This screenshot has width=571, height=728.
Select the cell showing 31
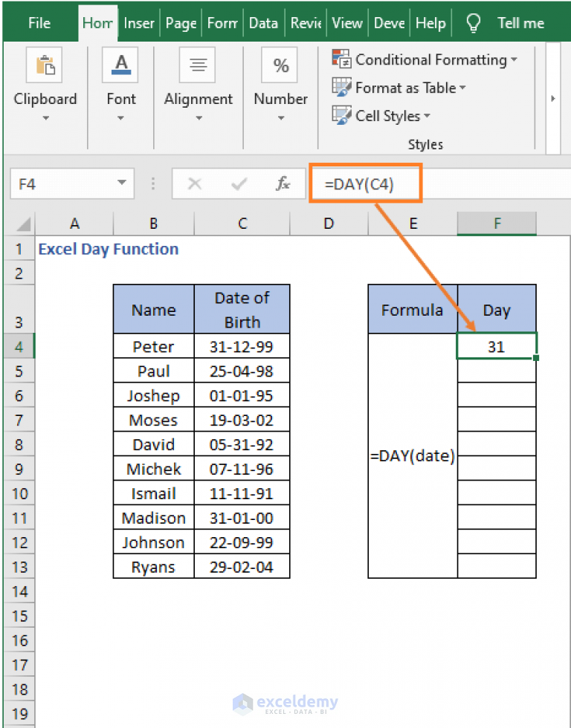pos(497,346)
